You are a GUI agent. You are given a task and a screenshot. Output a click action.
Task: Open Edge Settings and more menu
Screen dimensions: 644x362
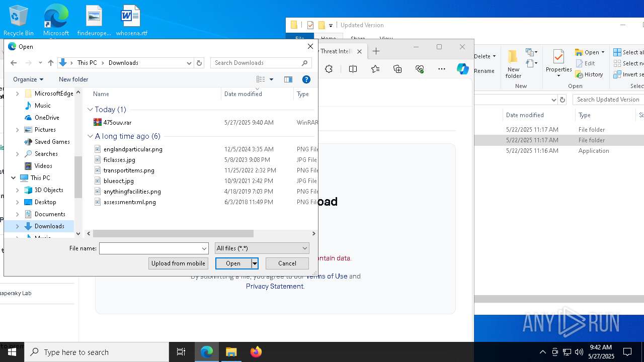442,69
